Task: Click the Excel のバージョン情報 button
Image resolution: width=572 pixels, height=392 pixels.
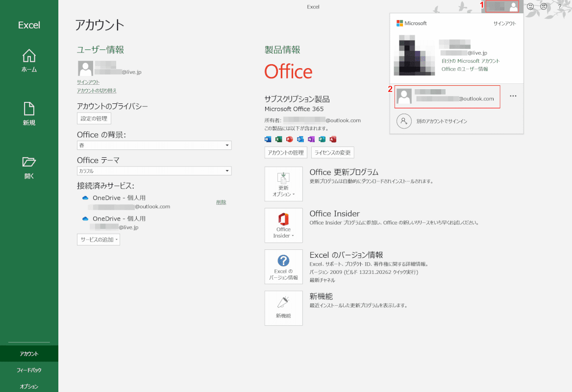Action: click(283, 267)
